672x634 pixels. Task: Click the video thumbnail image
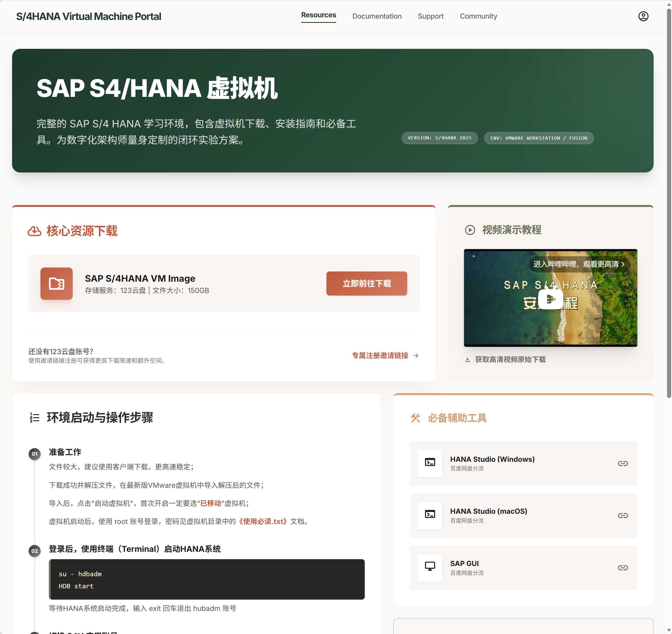pos(550,298)
